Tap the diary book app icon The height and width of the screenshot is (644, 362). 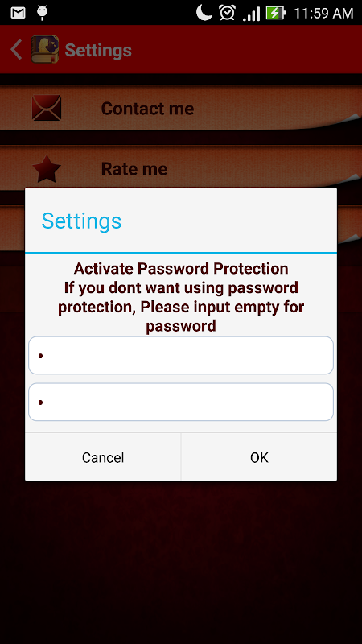tap(45, 49)
